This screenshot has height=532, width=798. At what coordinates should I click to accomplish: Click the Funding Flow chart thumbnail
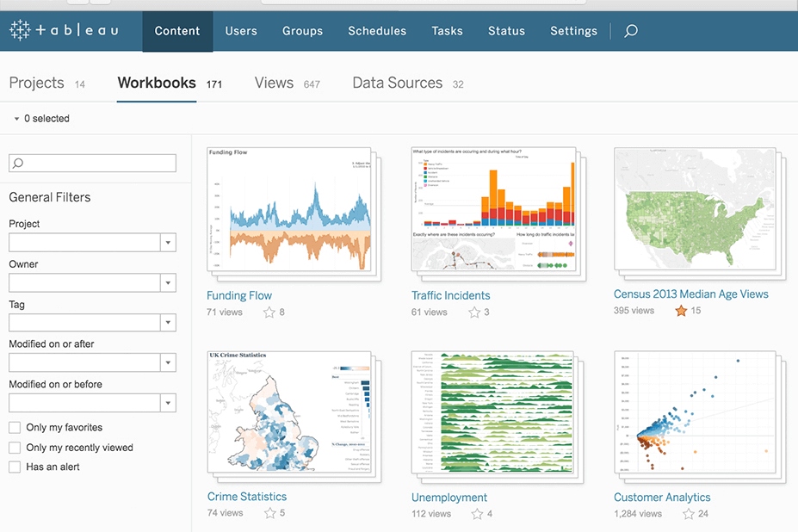[289, 210]
